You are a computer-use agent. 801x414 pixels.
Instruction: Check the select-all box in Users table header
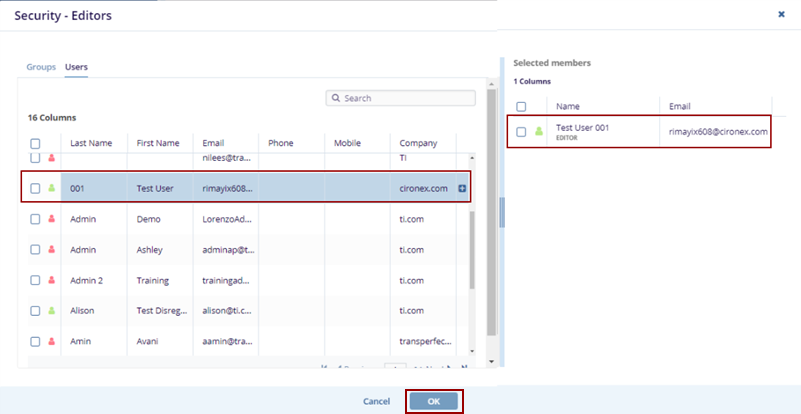tap(35, 143)
